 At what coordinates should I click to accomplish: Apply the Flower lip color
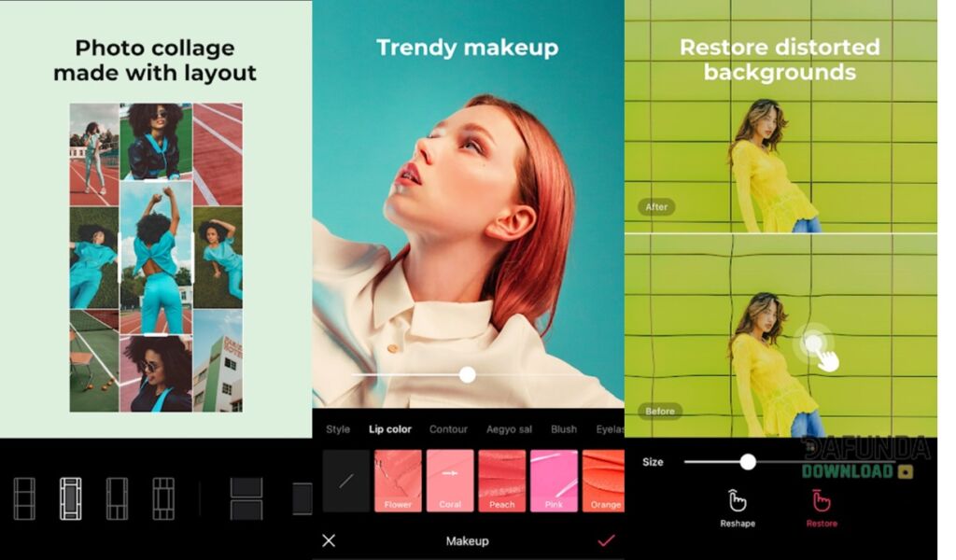coord(398,481)
